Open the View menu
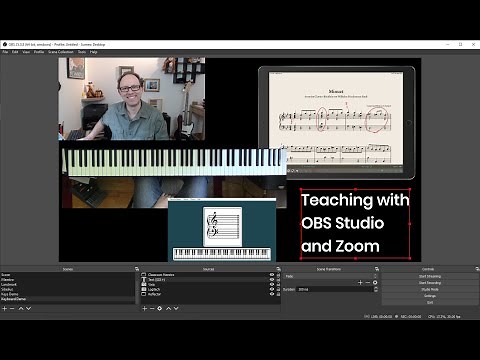Image resolution: width=480 pixels, height=360 pixels. click(x=26, y=52)
